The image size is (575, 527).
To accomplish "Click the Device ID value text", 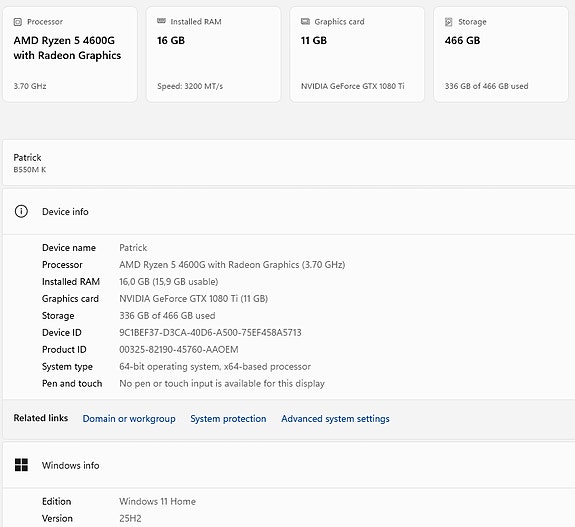I will click(x=210, y=333).
